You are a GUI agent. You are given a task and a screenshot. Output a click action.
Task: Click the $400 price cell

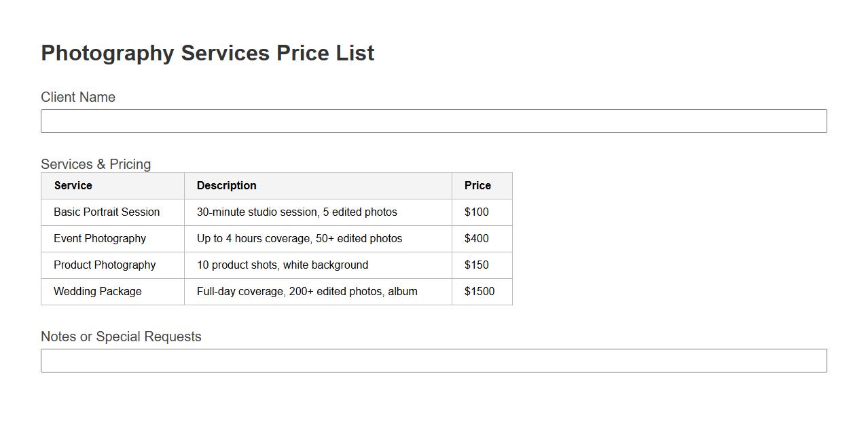click(477, 239)
